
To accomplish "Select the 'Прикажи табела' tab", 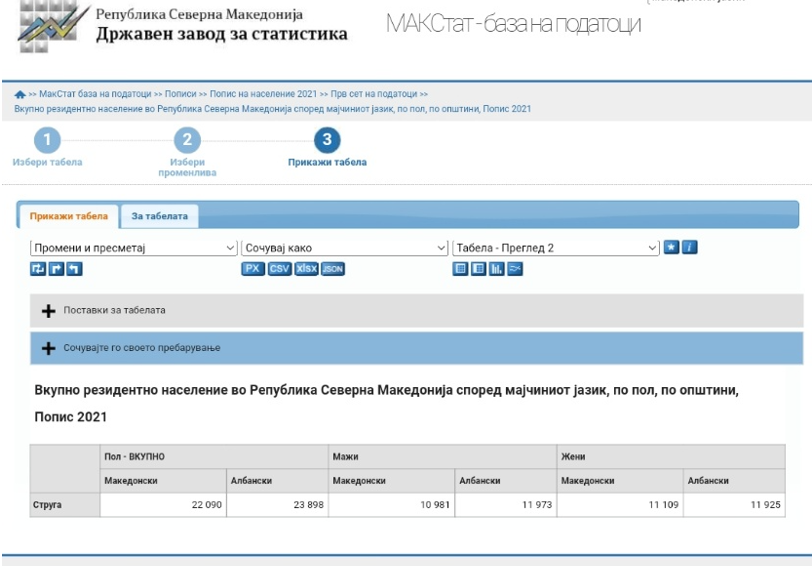I will click(69, 216).
